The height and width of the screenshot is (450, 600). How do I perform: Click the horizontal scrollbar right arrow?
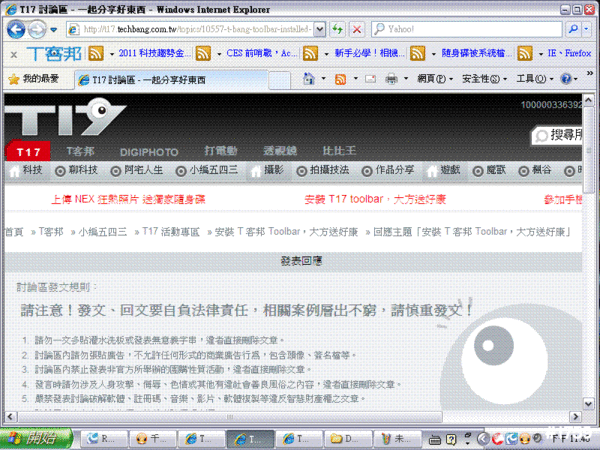coord(575,416)
